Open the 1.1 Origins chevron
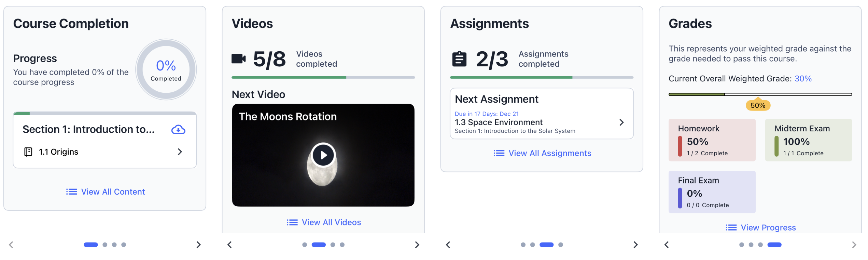This screenshot has height=260, width=868. point(180,152)
